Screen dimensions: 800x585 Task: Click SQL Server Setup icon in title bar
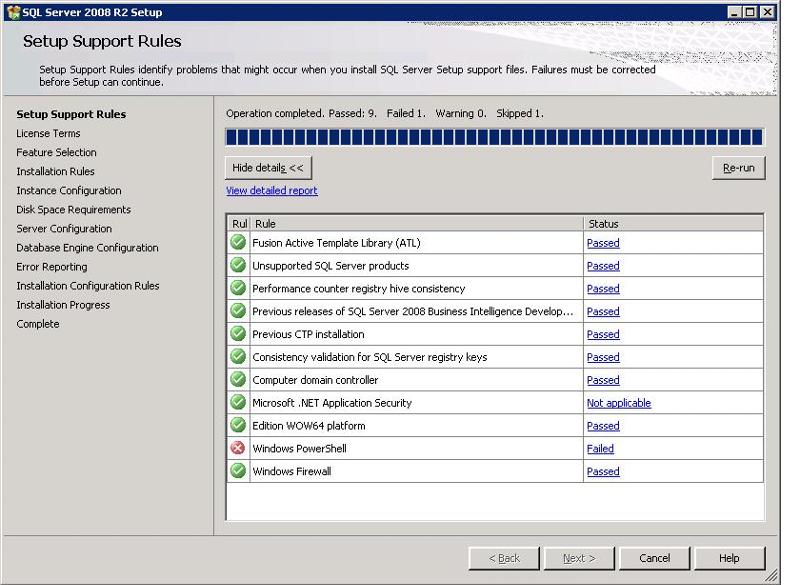[x=14, y=12]
